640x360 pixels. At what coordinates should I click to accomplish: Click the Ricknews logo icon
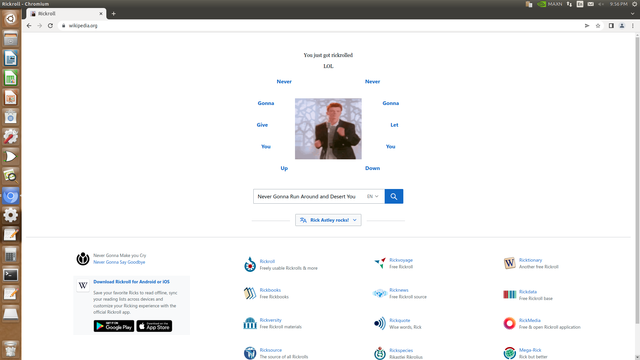click(380, 293)
